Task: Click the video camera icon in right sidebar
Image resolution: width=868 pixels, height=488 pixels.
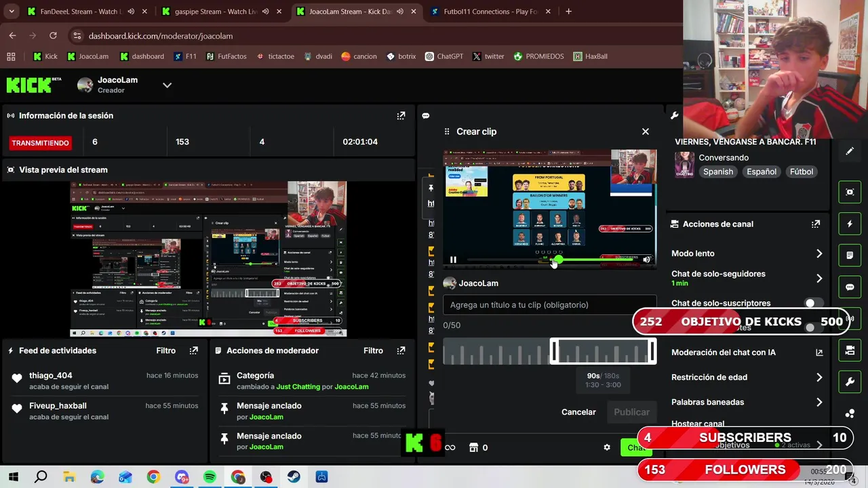Action: 850,350
